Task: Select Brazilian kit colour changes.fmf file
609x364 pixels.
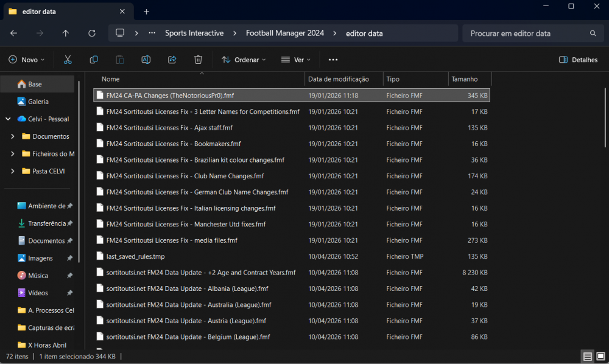Action: pyautogui.click(x=292, y=160)
